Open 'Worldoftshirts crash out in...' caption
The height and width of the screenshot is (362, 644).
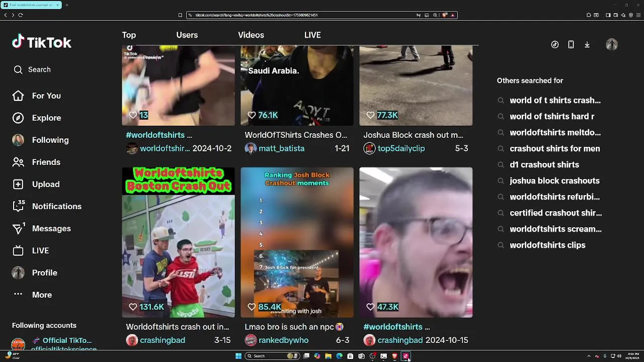[177, 327]
